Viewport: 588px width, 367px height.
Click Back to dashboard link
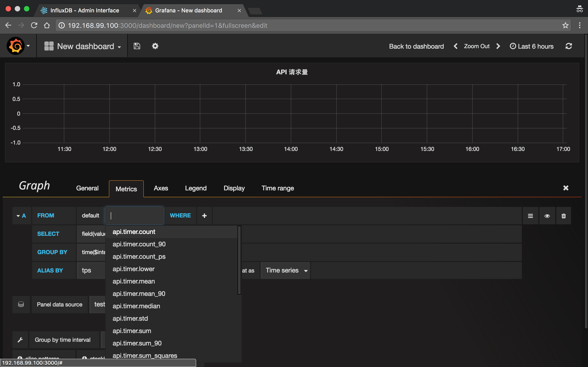coord(416,46)
